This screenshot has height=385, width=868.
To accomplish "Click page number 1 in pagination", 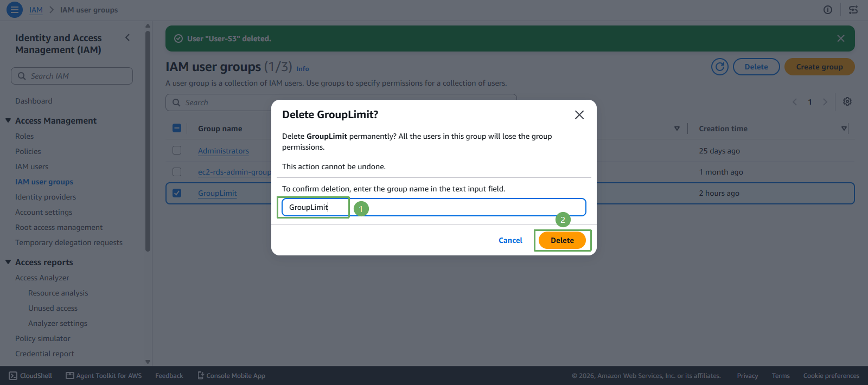I will point(810,102).
